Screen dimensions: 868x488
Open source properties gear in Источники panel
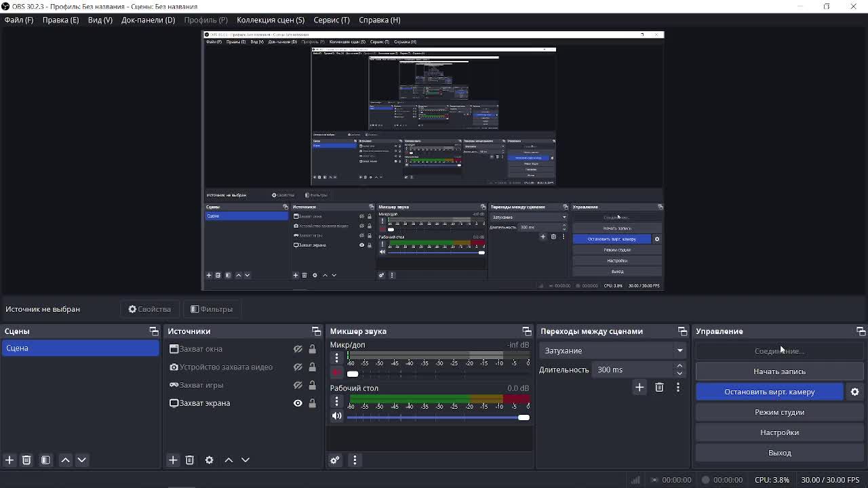tap(209, 460)
